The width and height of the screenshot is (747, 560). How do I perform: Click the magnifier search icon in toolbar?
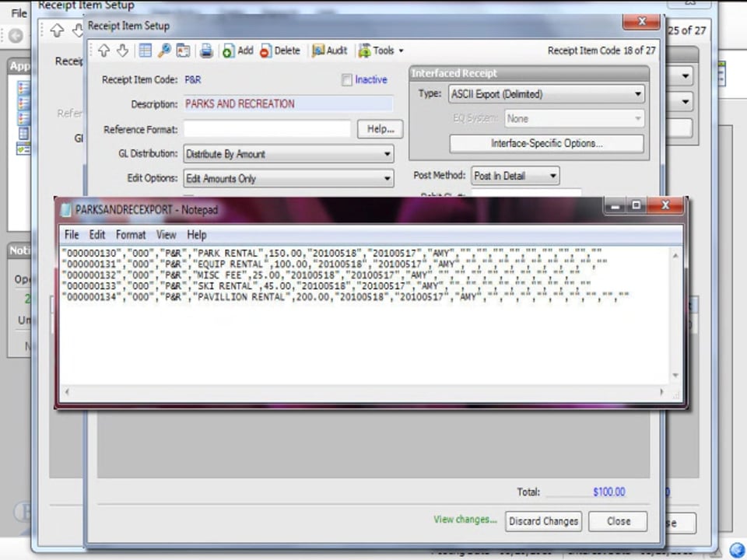[x=164, y=51]
